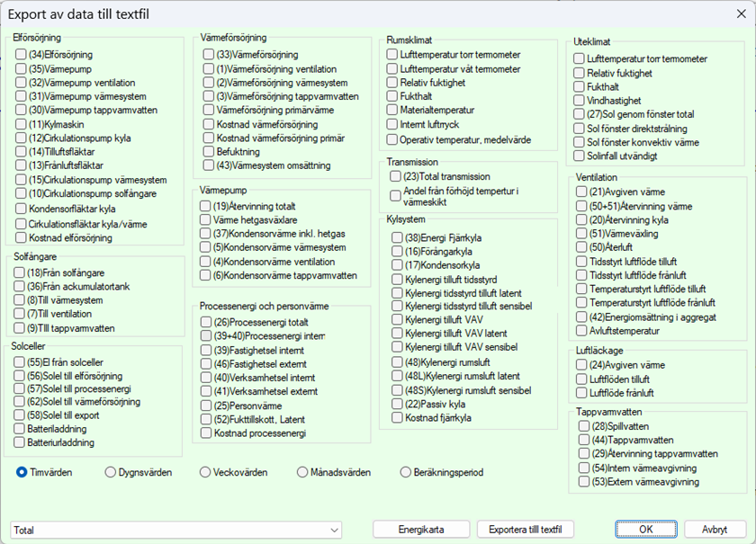Check the (34)Elförsörjning checkbox
Viewport: 756px width, 544px height.
click(21, 55)
